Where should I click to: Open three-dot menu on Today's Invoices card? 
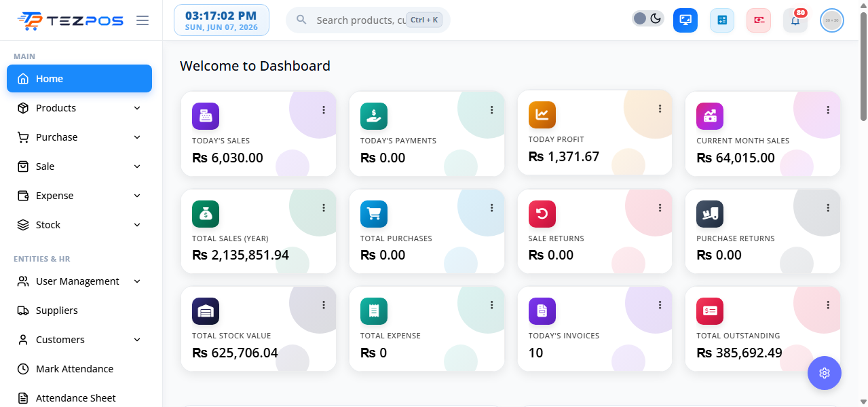pyautogui.click(x=660, y=305)
